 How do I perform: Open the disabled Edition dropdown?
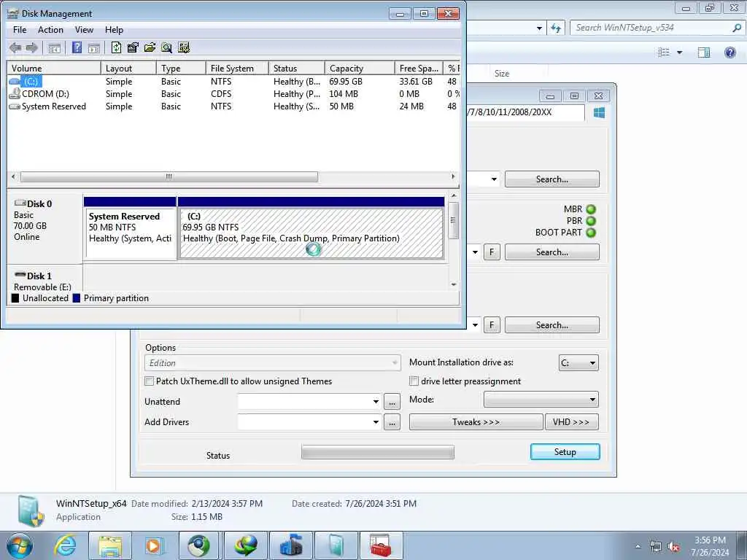point(273,363)
